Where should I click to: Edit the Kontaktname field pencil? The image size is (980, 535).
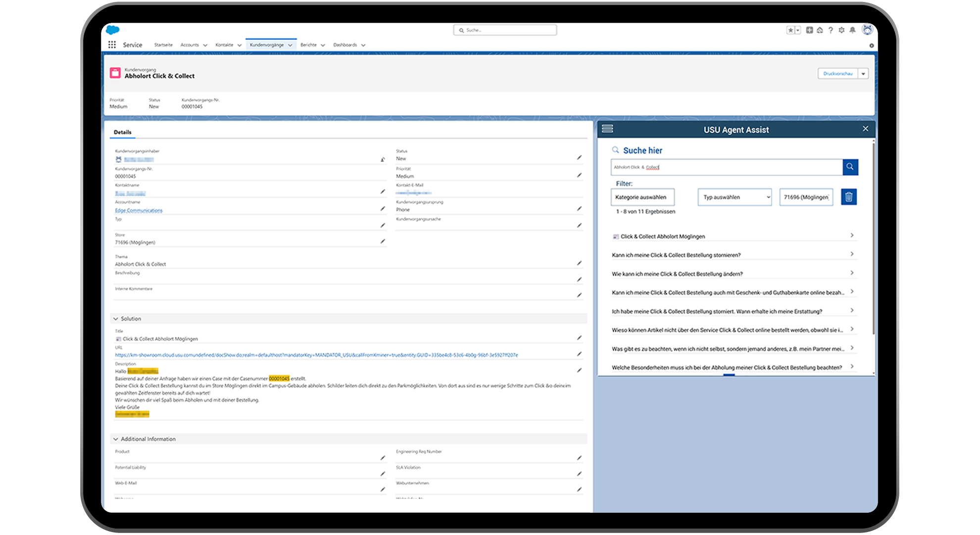pyautogui.click(x=383, y=192)
